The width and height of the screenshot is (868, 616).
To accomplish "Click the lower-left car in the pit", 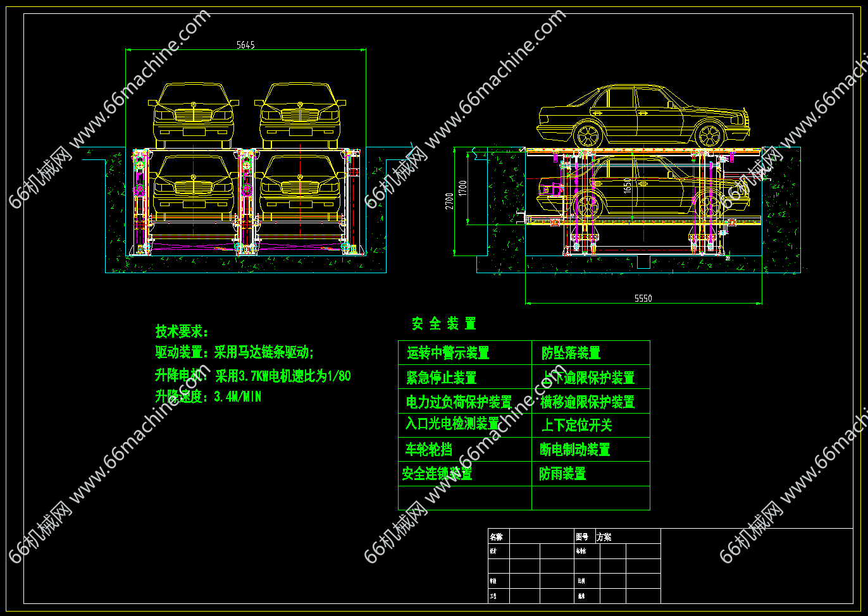I will (x=193, y=183).
